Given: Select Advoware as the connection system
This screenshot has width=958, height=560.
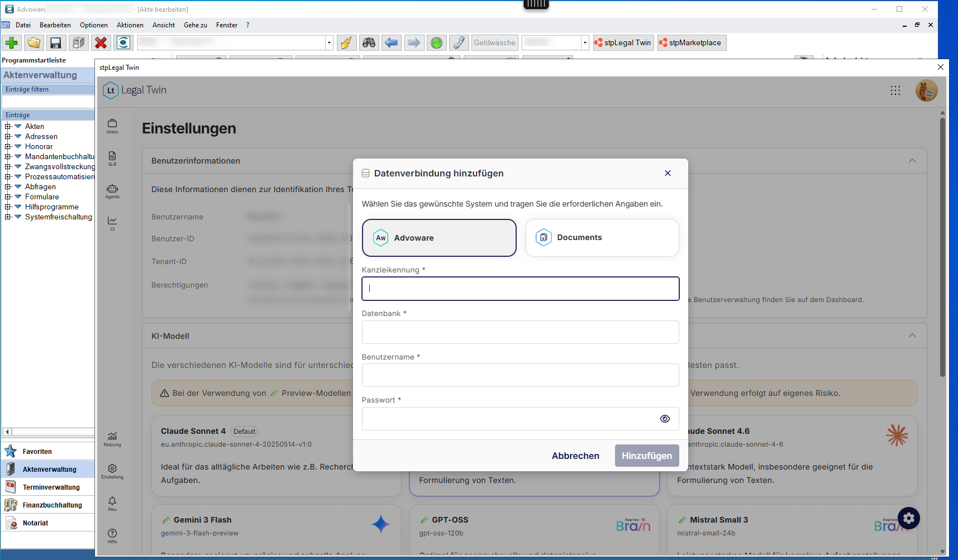Looking at the screenshot, I should click(439, 238).
